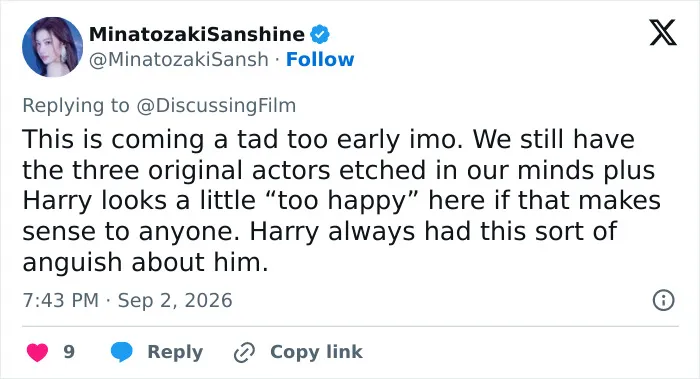Viewport: 700px width, 379px height.
Task: Open the X logo in the corner
Action: click(x=663, y=32)
